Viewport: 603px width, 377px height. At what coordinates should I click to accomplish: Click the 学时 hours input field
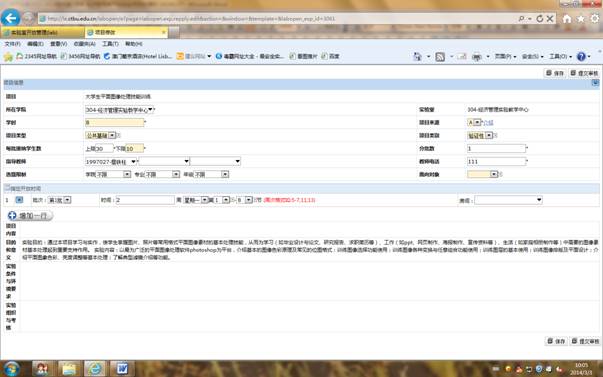[115, 122]
